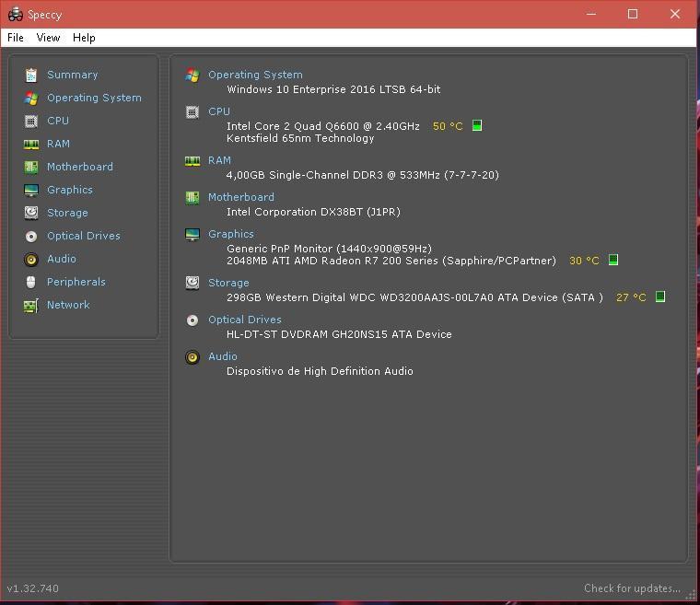Click the Optical Drives disc icon in sidebar
Image resolution: width=700 pixels, height=605 pixels.
(x=30, y=236)
